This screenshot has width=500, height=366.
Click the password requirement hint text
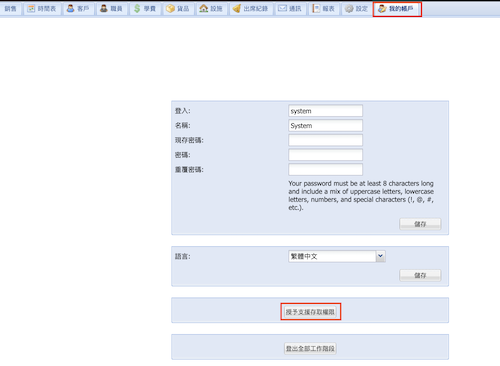click(x=361, y=195)
